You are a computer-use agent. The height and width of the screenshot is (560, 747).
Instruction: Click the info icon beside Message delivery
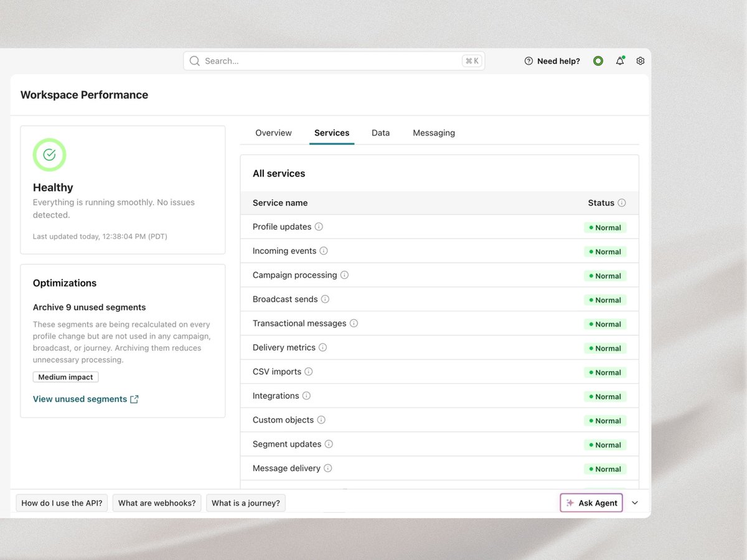tap(327, 469)
